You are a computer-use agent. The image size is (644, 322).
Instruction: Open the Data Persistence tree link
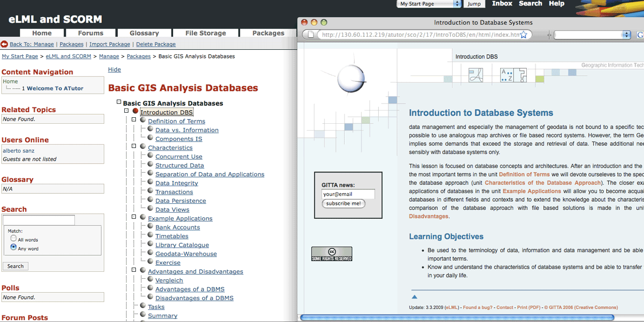point(181,201)
